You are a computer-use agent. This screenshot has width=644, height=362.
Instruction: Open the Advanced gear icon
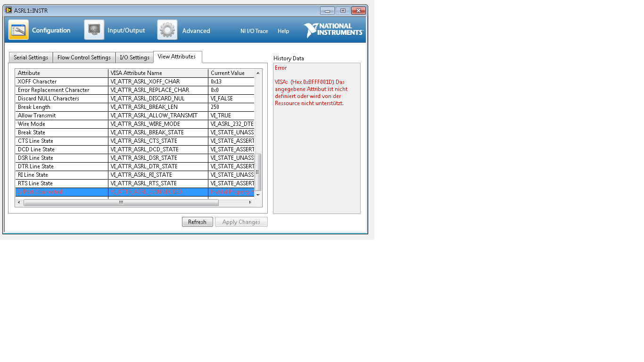[x=167, y=30]
